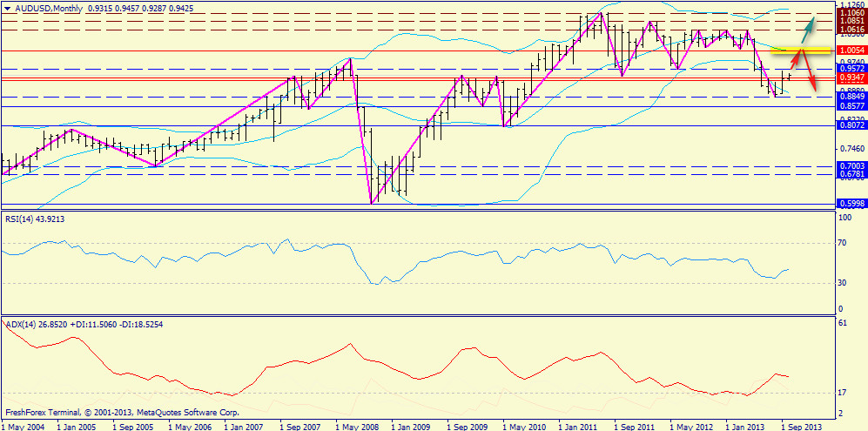Click the 0.9347 current price label
Image resolution: width=868 pixels, height=431 pixels.
pyautogui.click(x=850, y=78)
